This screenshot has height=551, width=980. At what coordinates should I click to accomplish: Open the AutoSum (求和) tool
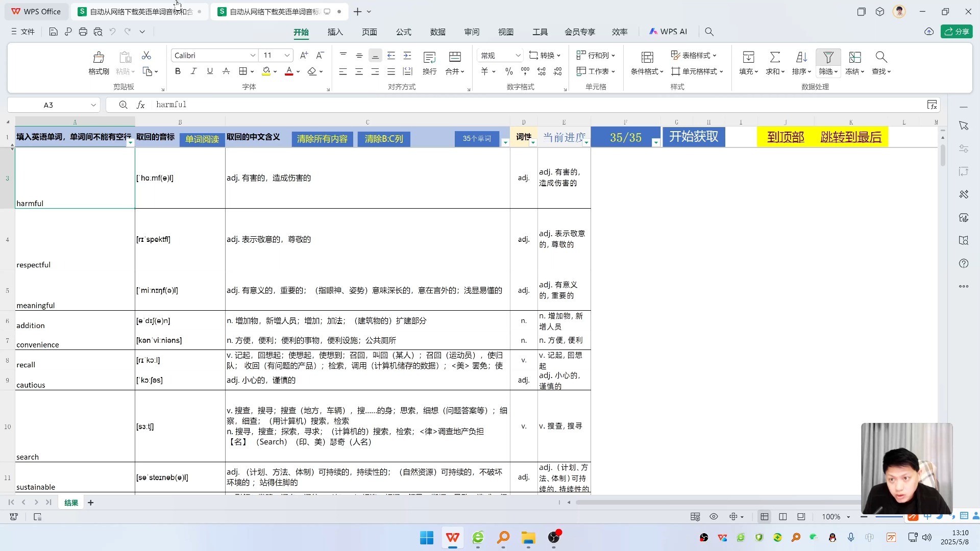tap(774, 62)
